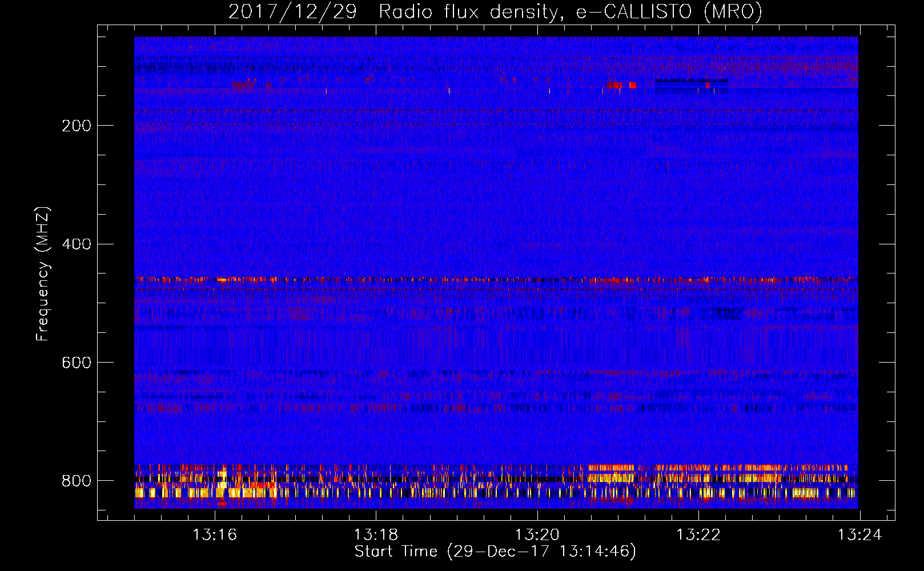Screen dimensions: 924x571
Task: Click the 13:24 time tick label
Action: click(859, 535)
